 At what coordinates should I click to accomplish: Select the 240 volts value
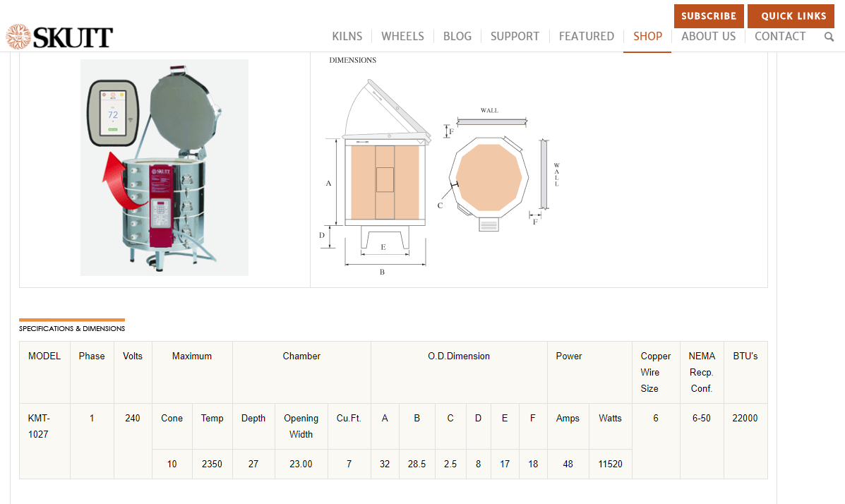[x=133, y=419]
